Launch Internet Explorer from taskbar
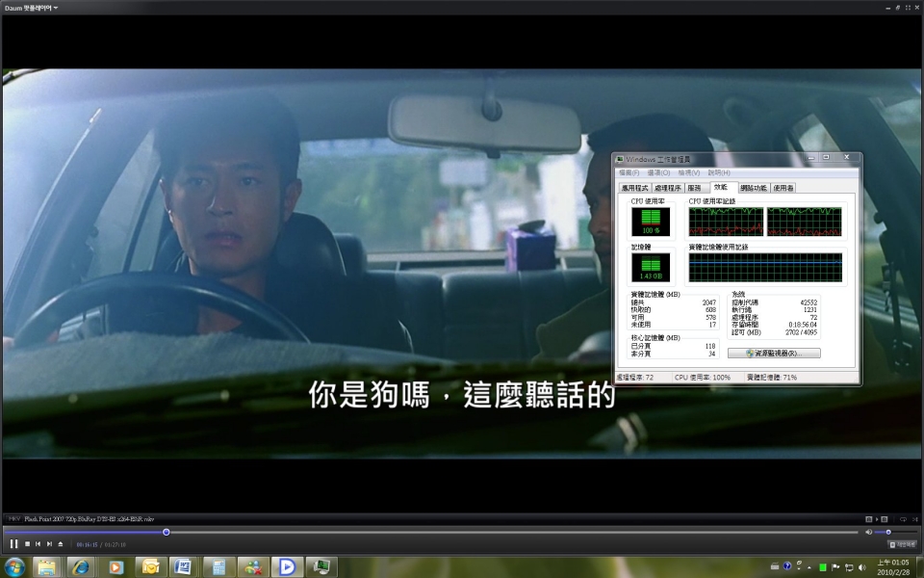This screenshot has width=924, height=578. (81, 567)
